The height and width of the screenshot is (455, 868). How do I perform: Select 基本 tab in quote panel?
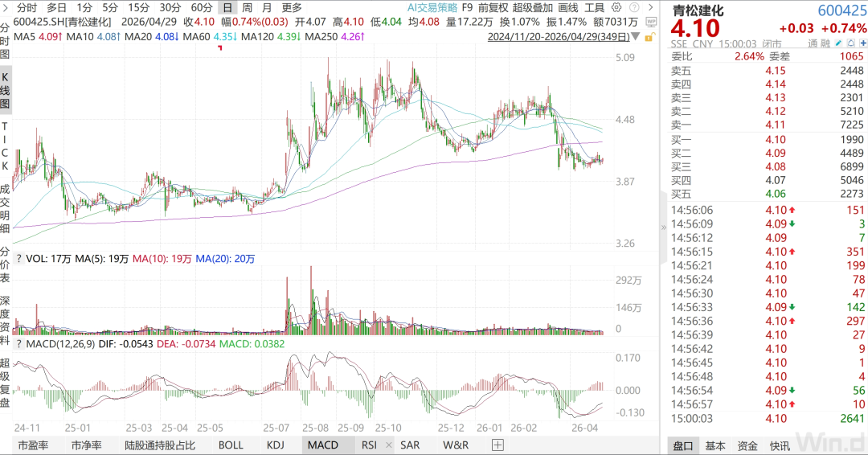tap(715, 445)
